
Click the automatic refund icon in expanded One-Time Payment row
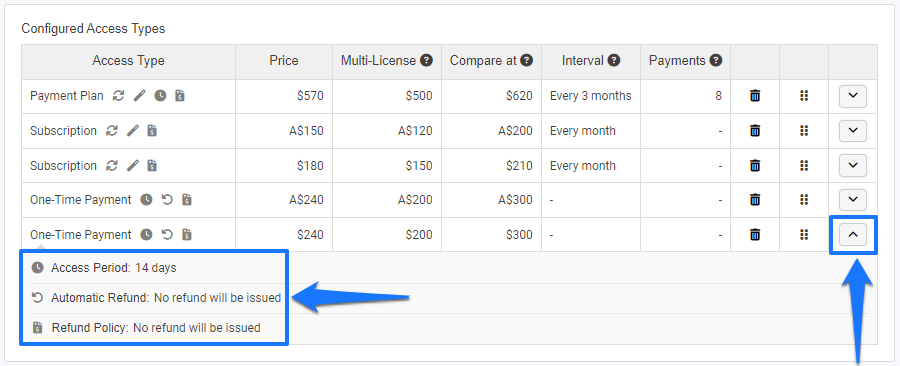(167, 235)
